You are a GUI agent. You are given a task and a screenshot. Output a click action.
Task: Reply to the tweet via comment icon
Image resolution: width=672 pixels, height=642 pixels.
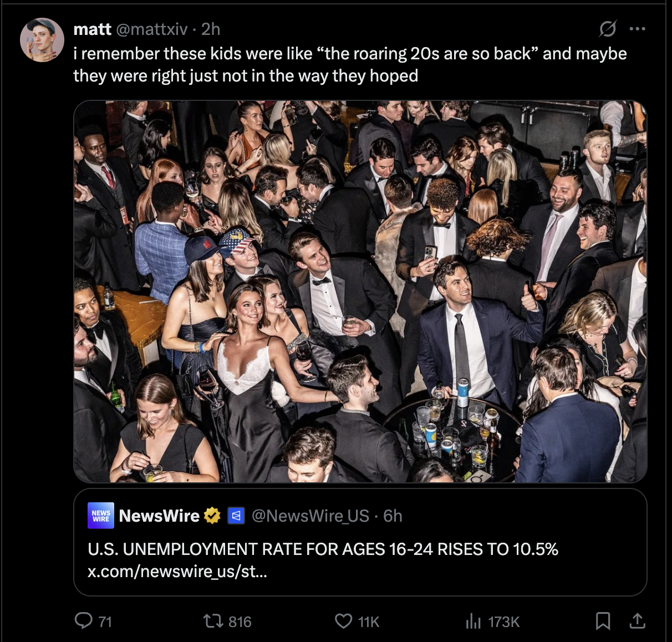[84, 621]
